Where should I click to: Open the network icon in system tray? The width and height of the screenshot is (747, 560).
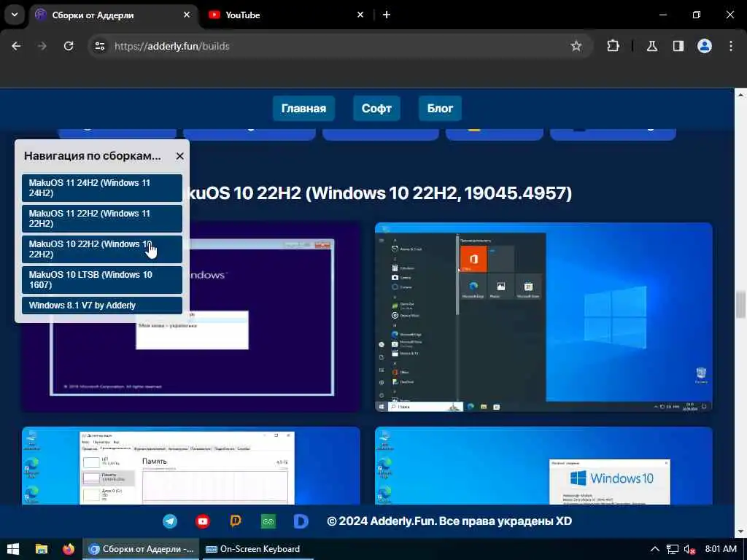672,549
